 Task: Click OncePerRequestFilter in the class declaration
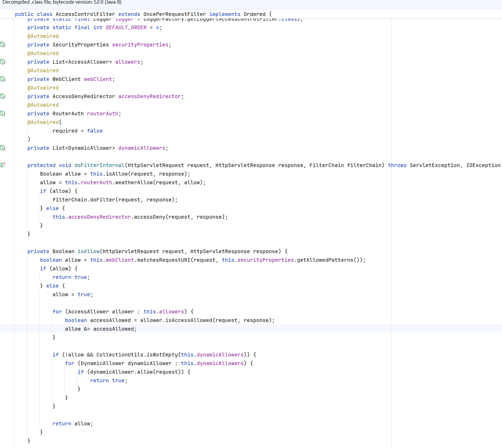point(175,14)
